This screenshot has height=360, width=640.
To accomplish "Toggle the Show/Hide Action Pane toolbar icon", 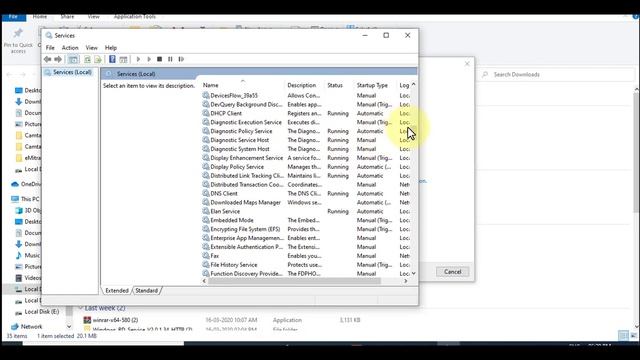I will [123, 59].
